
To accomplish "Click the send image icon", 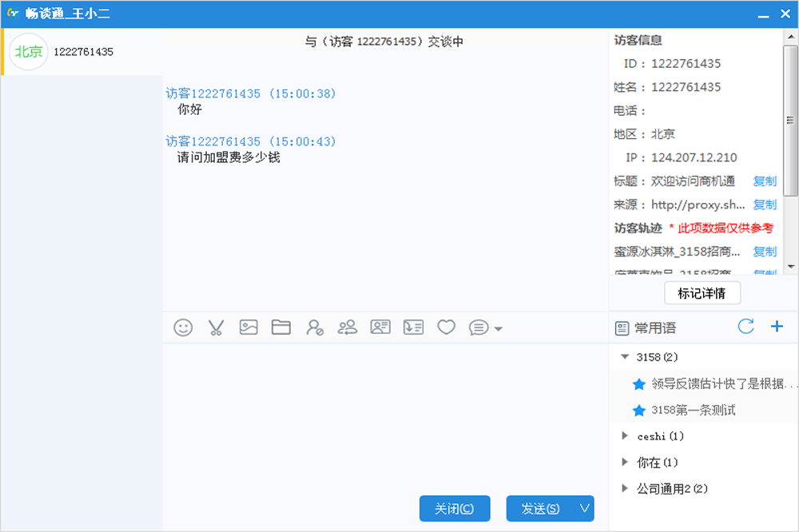I will (248, 327).
